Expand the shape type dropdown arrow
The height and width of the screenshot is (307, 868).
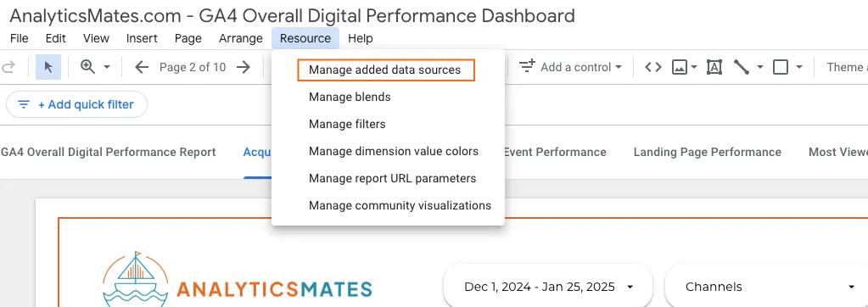coord(798,68)
